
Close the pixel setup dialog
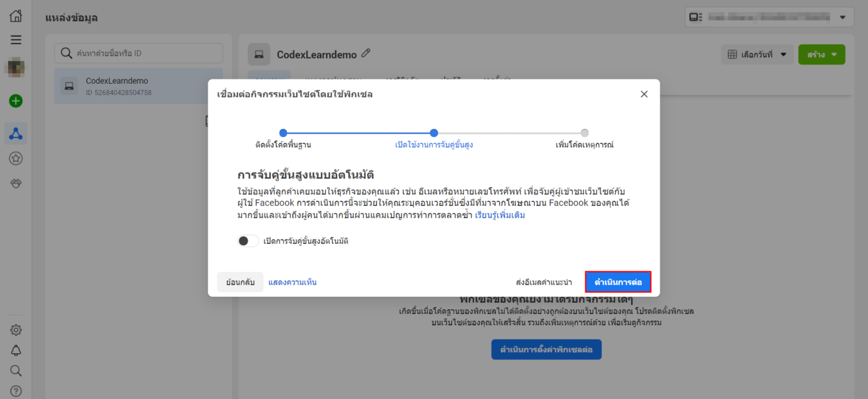(x=644, y=94)
